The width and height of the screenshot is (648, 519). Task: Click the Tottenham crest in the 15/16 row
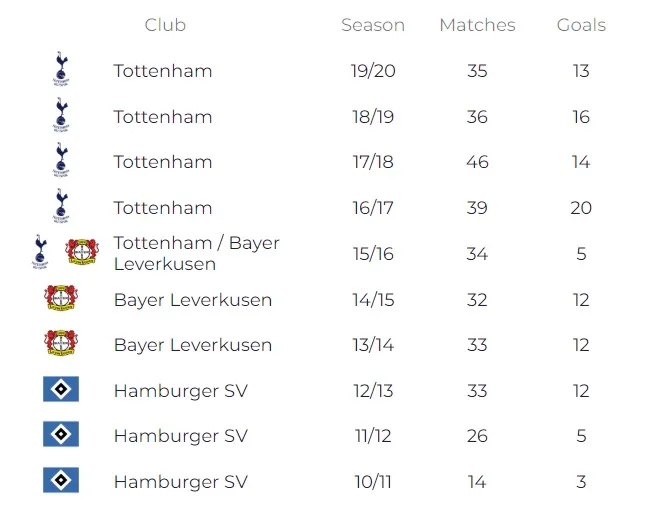click(x=40, y=252)
